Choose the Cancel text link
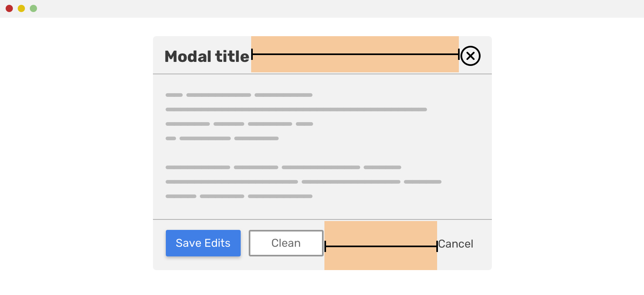 click(456, 244)
